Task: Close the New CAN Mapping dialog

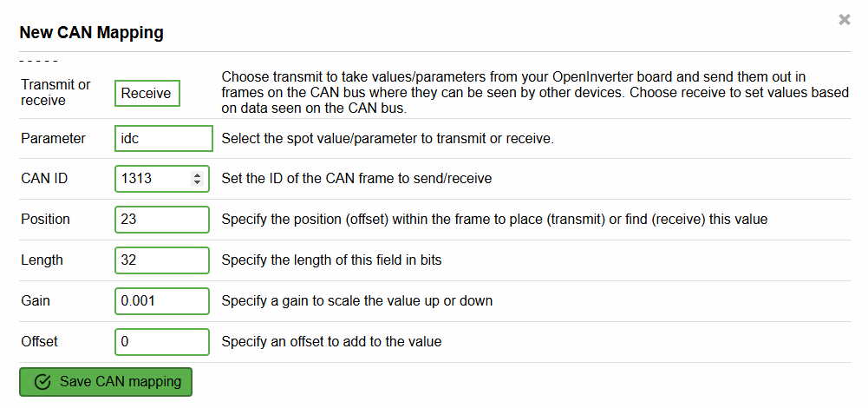Action: pyautogui.click(x=844, y=20)
